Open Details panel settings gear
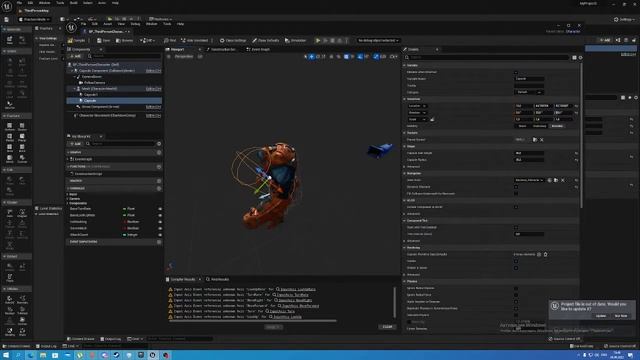640x360 pixels. coord(580,58)
